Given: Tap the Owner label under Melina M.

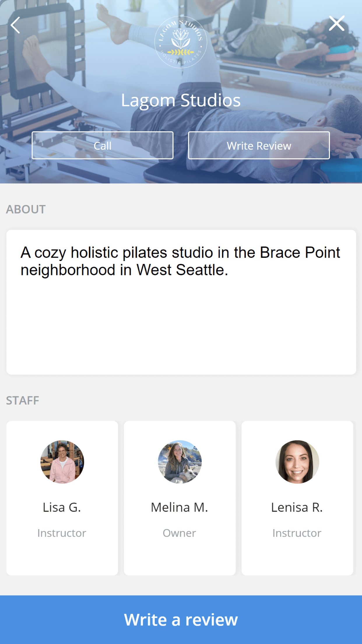Looking at the screenshot, I should pyautogui.click(x=180, y=533).
